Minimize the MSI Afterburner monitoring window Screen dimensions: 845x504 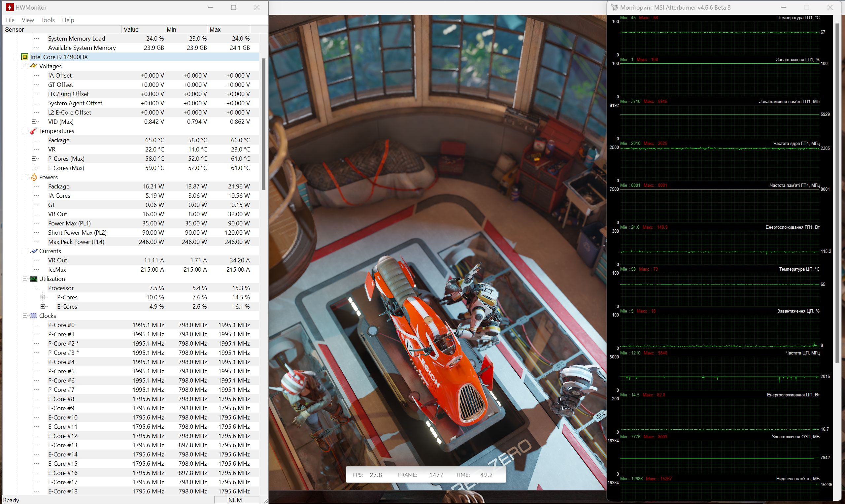(x=784, y=8)
